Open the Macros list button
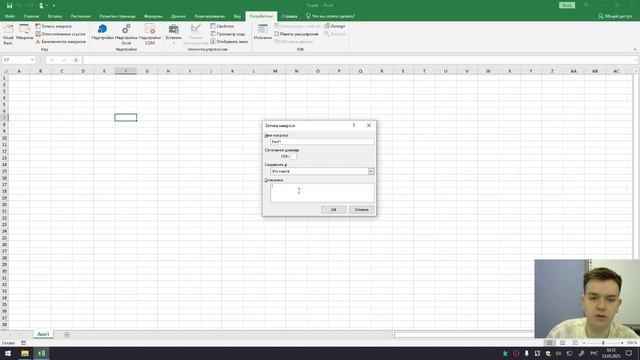 pos(24,33)
